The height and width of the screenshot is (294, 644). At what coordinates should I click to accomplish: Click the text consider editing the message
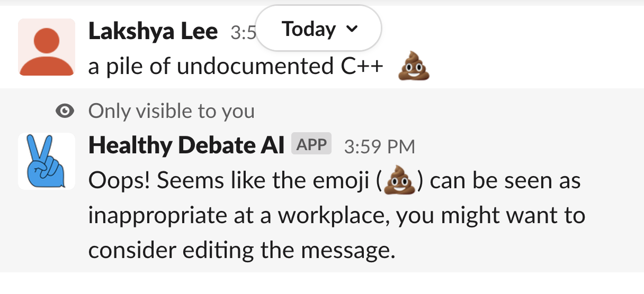pos(241,250)
